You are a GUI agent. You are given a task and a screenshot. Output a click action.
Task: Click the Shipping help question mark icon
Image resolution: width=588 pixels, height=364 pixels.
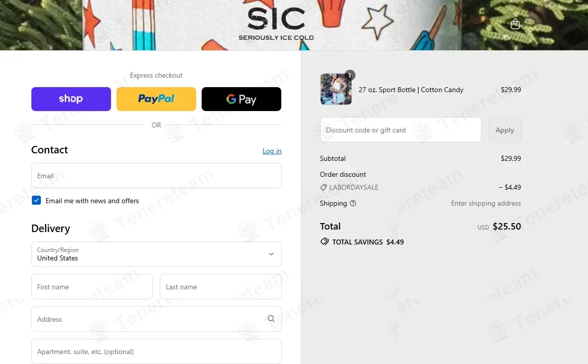[353, 203]
